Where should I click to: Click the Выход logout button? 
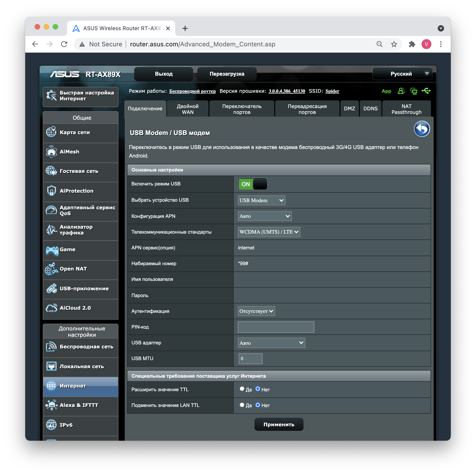pos(164,74)
